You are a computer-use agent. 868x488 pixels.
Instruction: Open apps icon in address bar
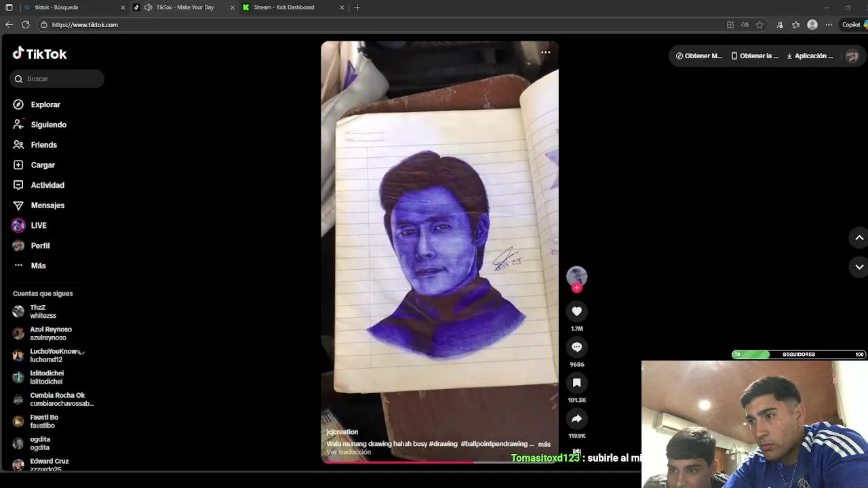(730, 25)
